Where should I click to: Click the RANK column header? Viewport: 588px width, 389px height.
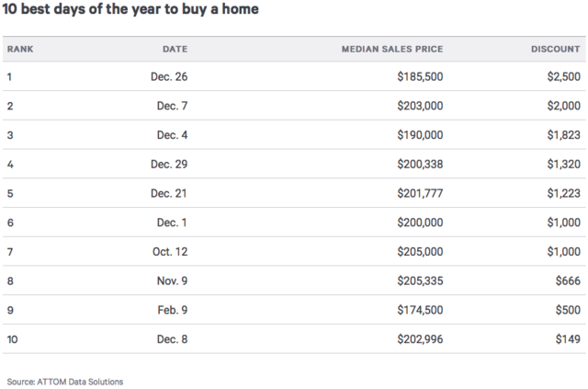pos(20,49)
